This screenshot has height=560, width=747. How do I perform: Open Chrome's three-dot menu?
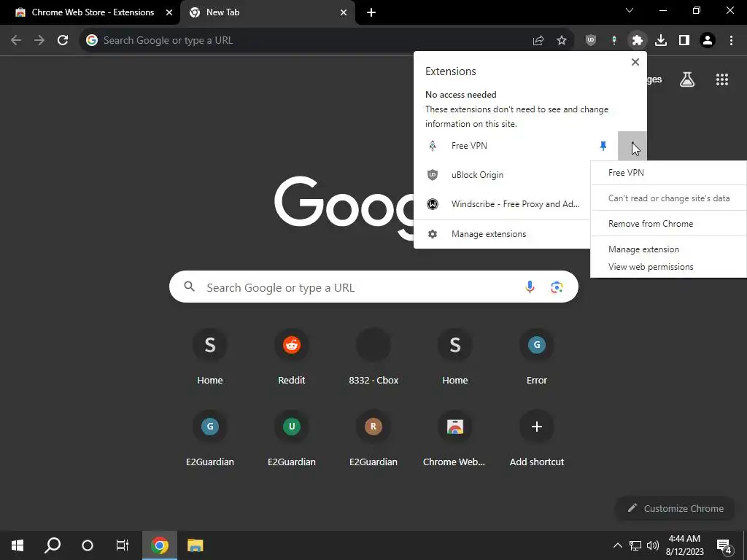(x=731, y=41)
